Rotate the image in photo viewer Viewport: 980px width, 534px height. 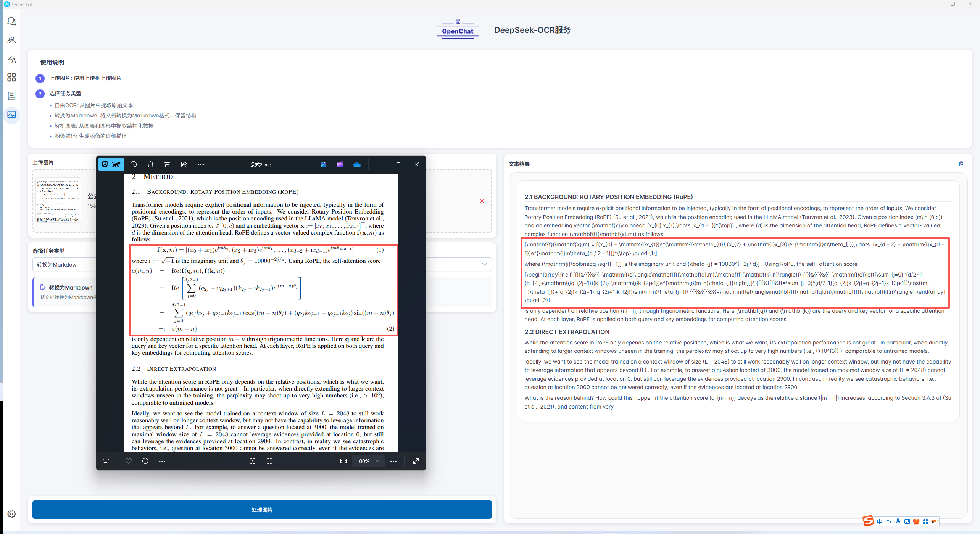(x=133, y=164)
